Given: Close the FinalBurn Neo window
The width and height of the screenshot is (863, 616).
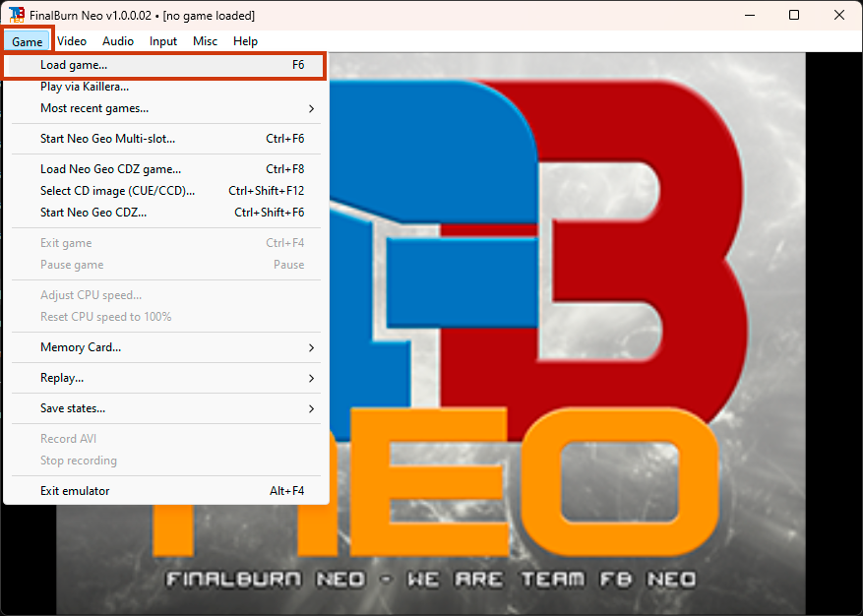Looking at the screenshot, I should point(838,15).
